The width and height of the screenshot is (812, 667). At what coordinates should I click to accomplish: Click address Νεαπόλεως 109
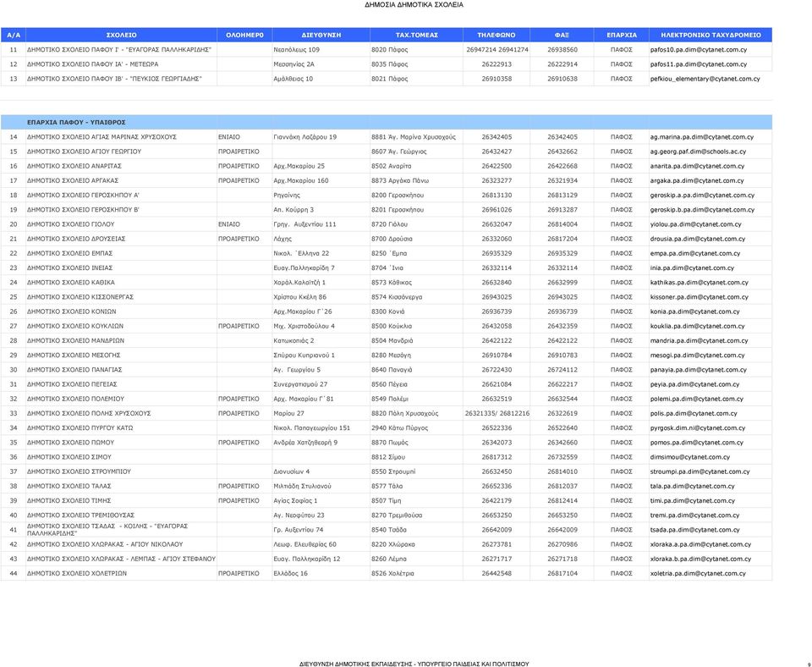296,50
